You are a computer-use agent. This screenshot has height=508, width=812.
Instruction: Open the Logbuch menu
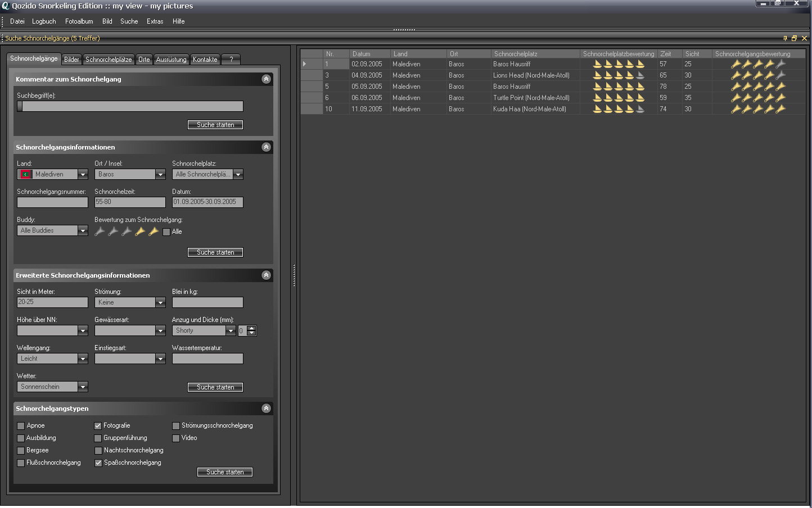click(44, 21)
